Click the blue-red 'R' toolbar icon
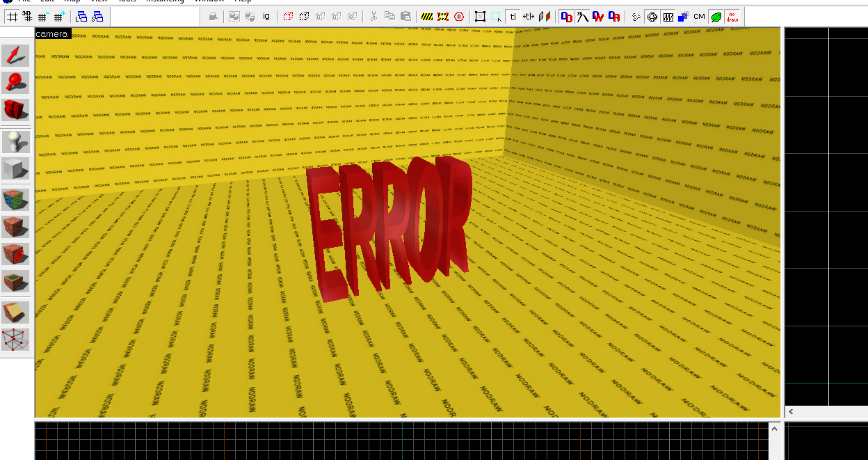This screenshot has height=460, width=868. click(x=614, y=17)
